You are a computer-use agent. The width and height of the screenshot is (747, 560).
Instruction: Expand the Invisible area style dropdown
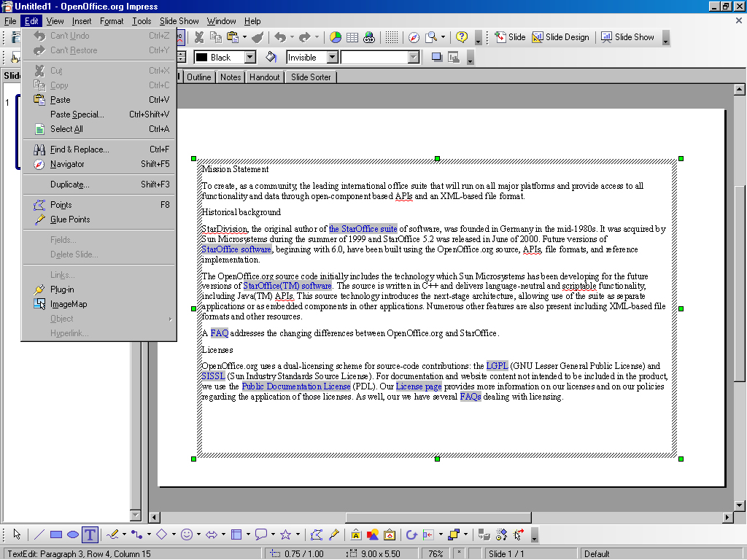pos(332,57)
